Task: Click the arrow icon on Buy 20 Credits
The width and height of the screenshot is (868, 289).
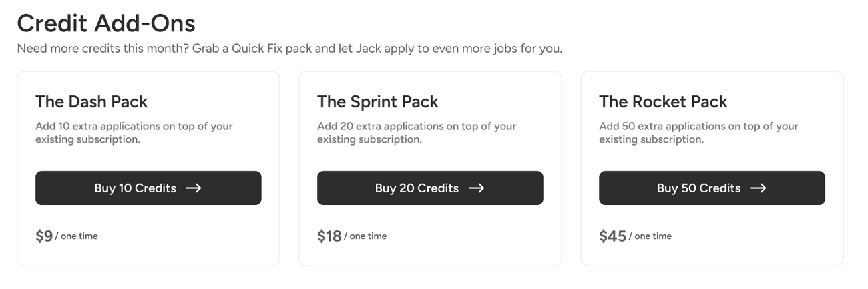Action: coord(476,188)
